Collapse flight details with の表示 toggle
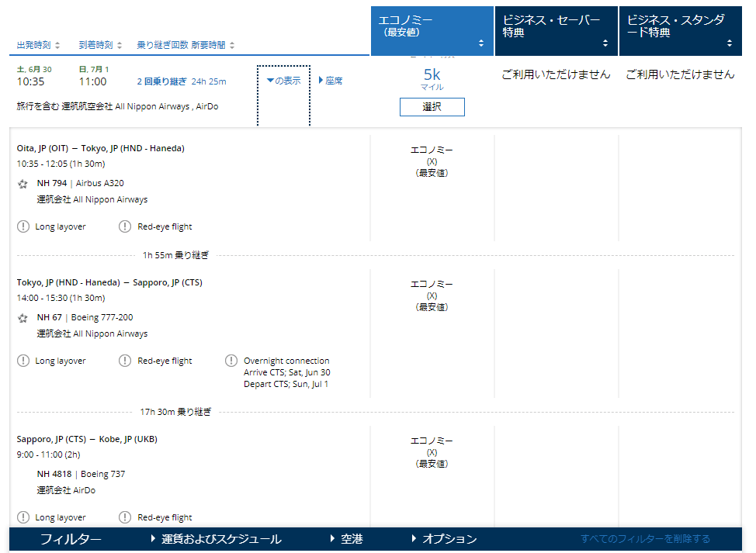 [x=283, y=81]
